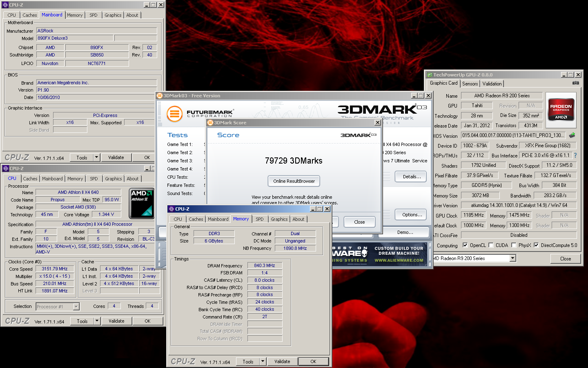
Task: Click the Details... button in 3DMark03
Action: [x=412, y=177]
